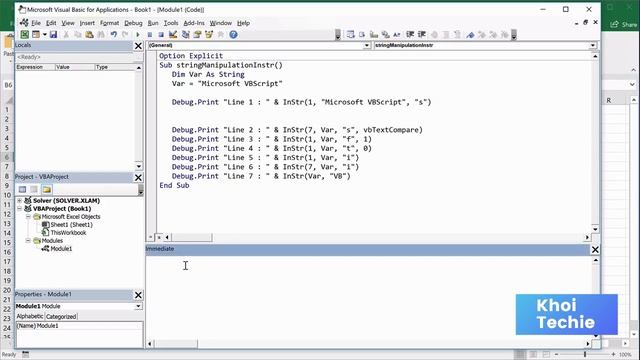Click the Reset stop icon
Viewport: 640px width, 360px height.
[161, 35]
